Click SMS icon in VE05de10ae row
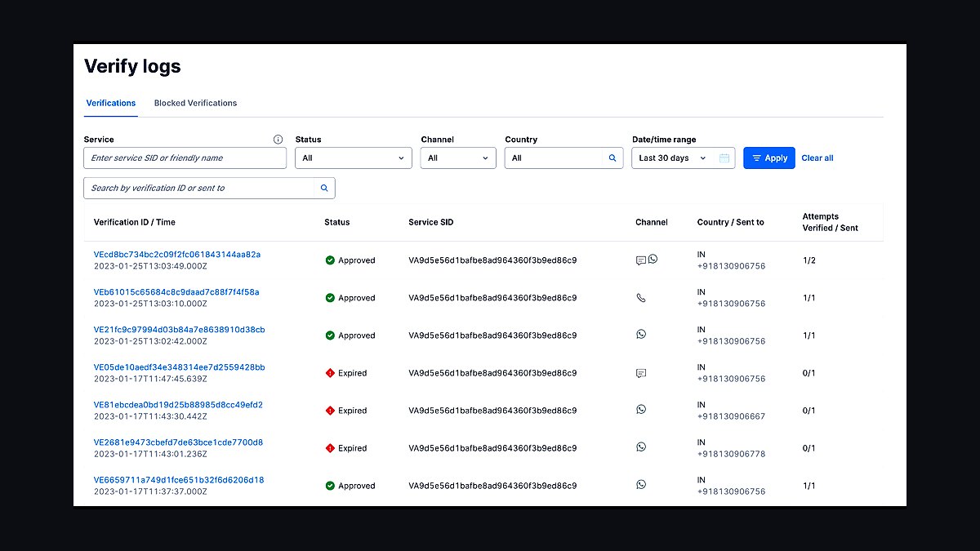The width and height of the screenshot is (980, 551). [641, 373]
